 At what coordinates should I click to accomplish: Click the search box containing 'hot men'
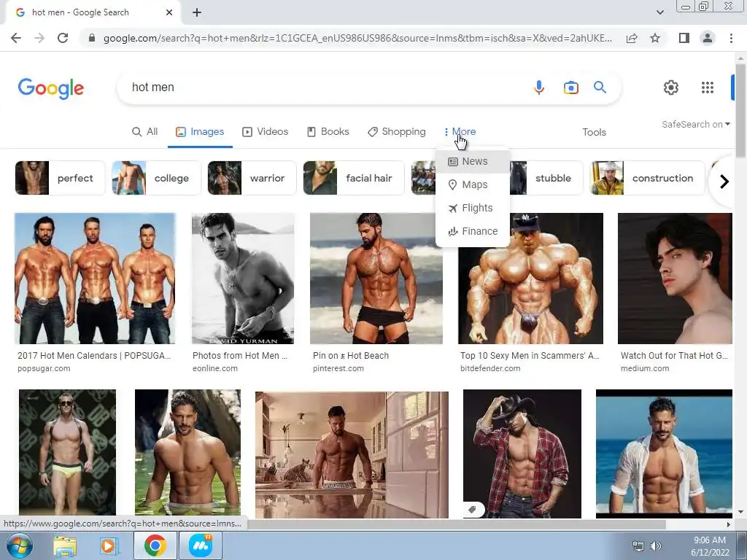click(x=329, y=87)
